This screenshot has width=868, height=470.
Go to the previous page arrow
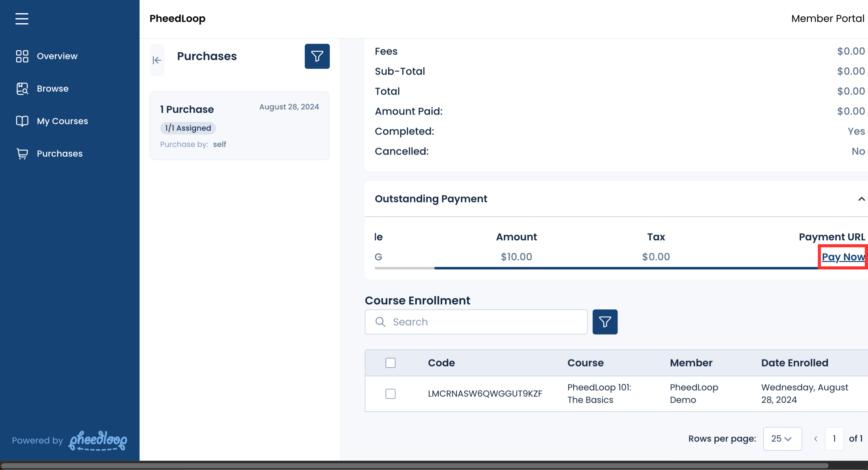point(815,438)
